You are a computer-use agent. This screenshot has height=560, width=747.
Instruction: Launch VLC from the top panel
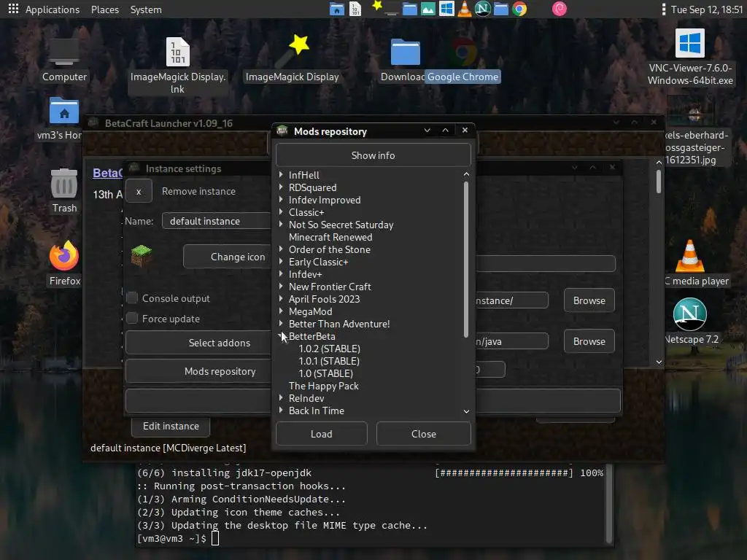[465, 9]
